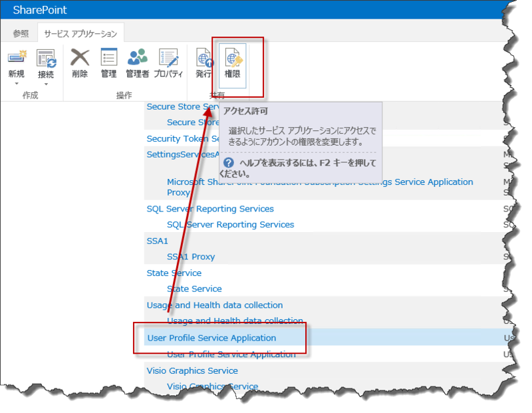
Task: Click the 新規 (New) ribbon icon
Action: coord(17,57)
